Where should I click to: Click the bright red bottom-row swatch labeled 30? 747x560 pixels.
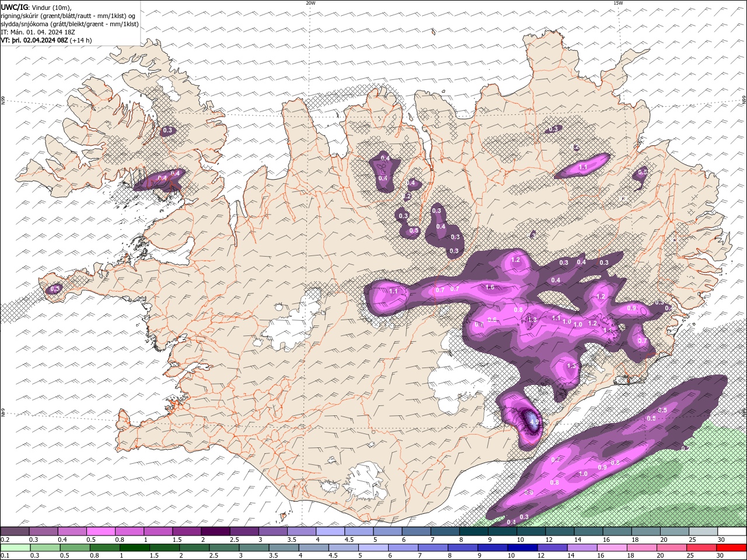click(732, 548)
